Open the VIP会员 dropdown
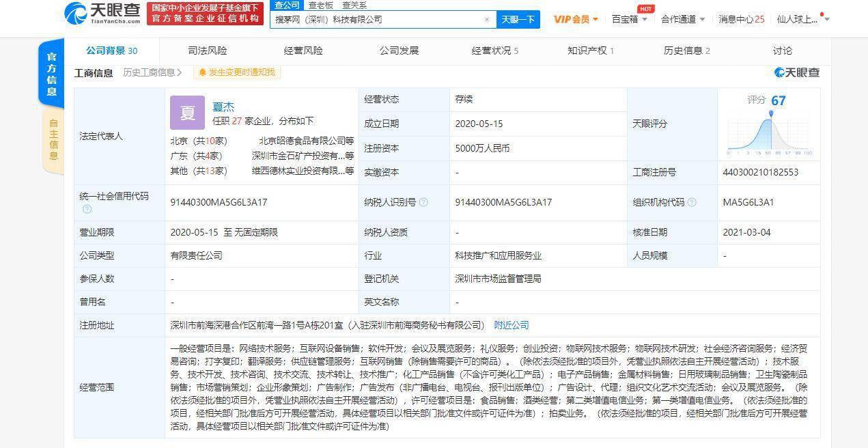Screen dimensions: 868x448 pos(576,19)
